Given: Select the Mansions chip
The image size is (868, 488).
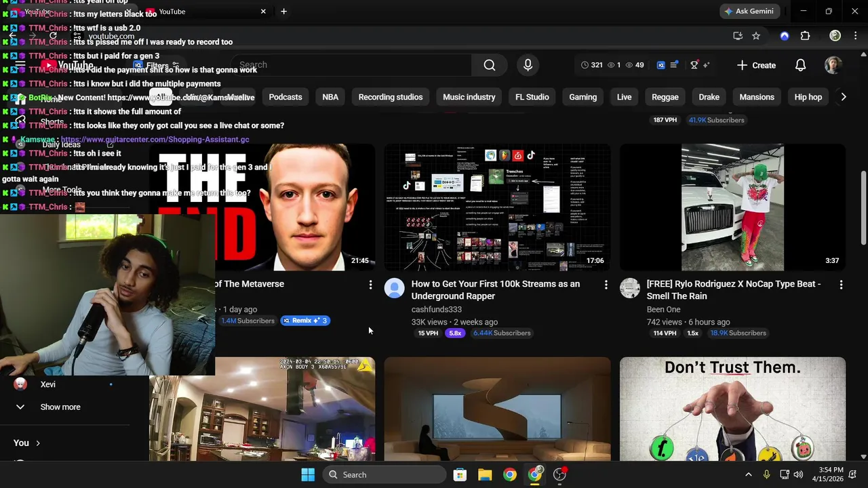Looking at the screenshot, I should [x=757, y=97].
